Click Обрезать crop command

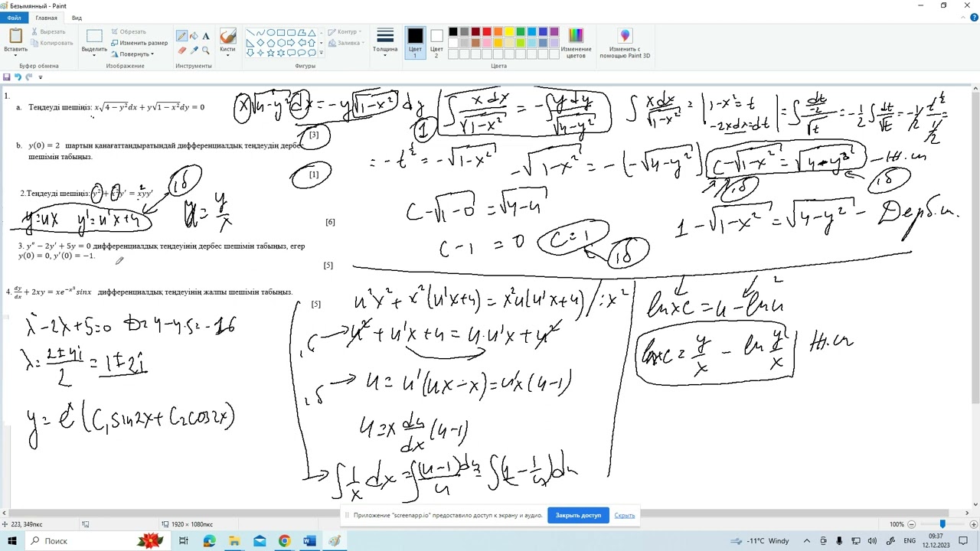click(x=129, y=31)
